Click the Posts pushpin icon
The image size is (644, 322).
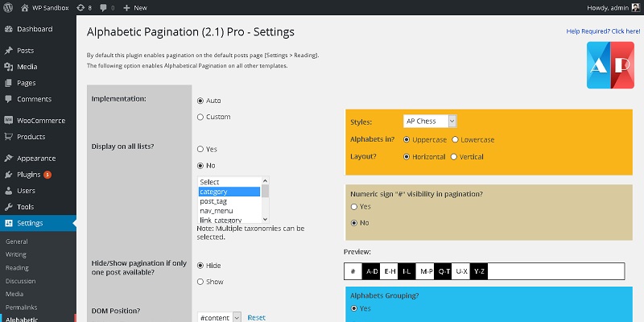8,51
